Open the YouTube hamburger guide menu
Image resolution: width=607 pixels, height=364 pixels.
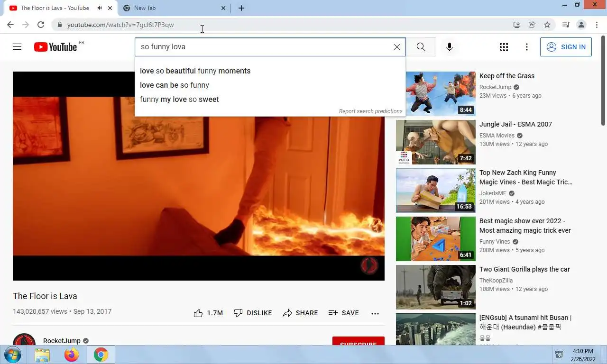tap(17, 47)
